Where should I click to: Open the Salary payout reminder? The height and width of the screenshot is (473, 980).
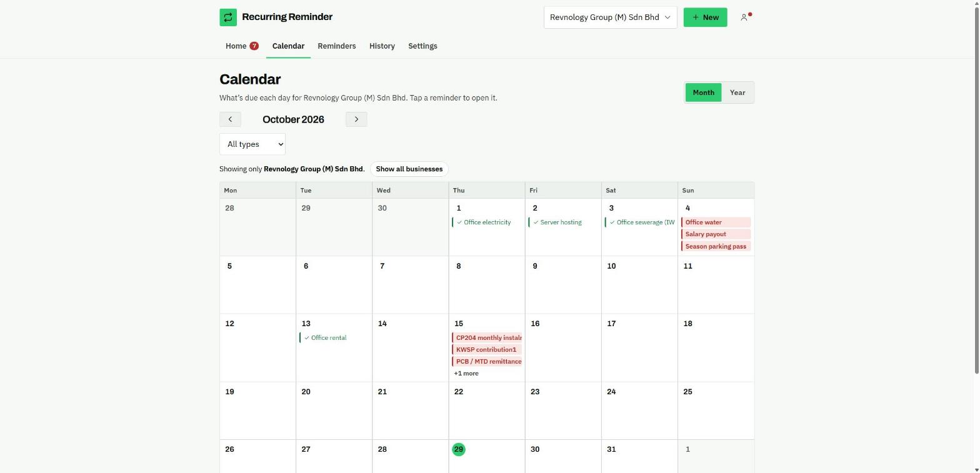pyautogui.click(x=716, y=234)
